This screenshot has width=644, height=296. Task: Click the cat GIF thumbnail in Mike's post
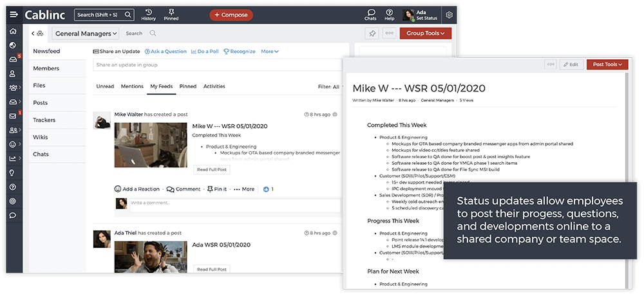pos(151,145)
